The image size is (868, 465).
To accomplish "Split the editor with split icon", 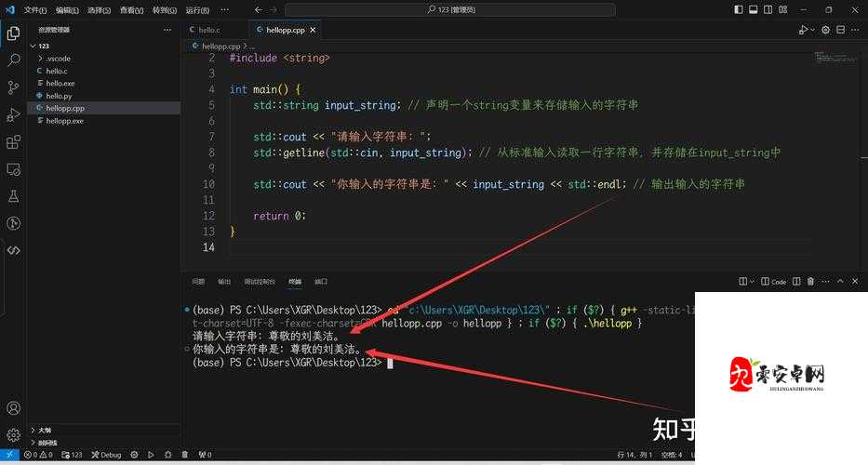I will point(840,30).
